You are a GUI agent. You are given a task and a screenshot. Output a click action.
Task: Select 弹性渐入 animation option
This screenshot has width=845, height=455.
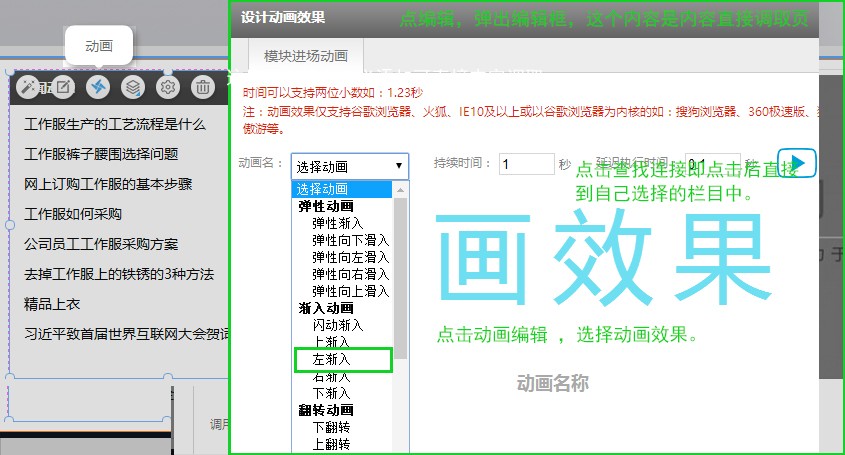pos(337,223)
